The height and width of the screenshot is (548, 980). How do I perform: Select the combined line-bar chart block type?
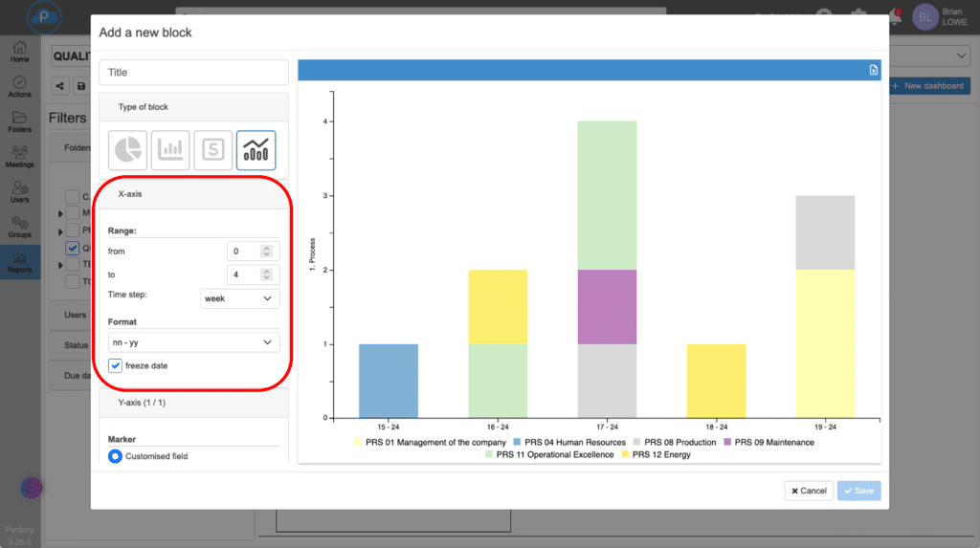[x=256, y=150]
